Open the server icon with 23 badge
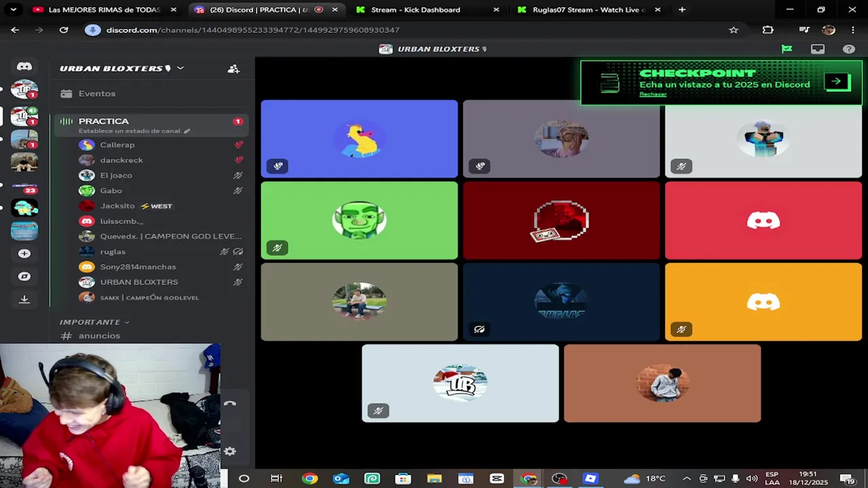 (24, 187)
